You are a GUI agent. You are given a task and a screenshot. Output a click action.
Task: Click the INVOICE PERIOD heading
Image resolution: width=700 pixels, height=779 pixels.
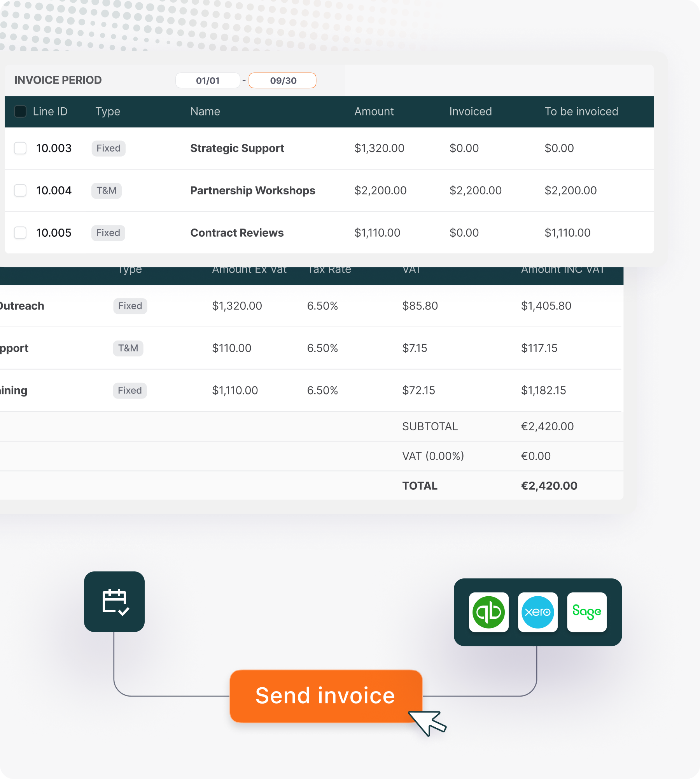click(x=58, y=80)
